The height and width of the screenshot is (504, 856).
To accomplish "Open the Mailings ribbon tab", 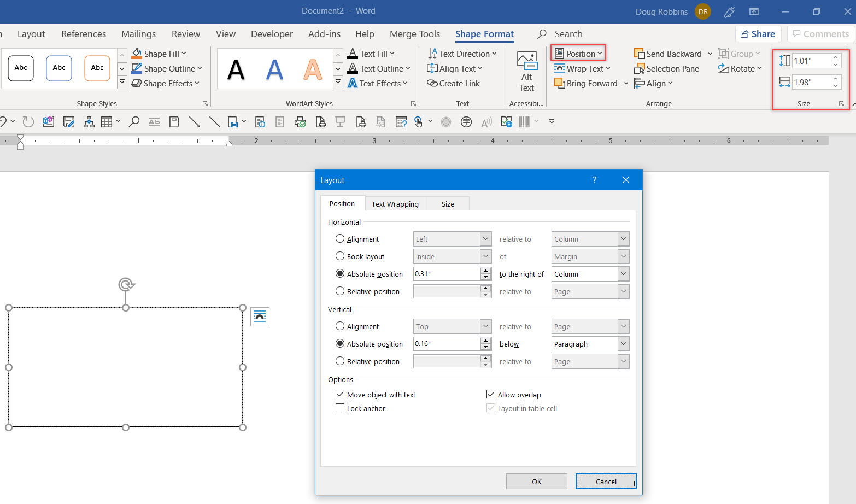I will point(138,34).
